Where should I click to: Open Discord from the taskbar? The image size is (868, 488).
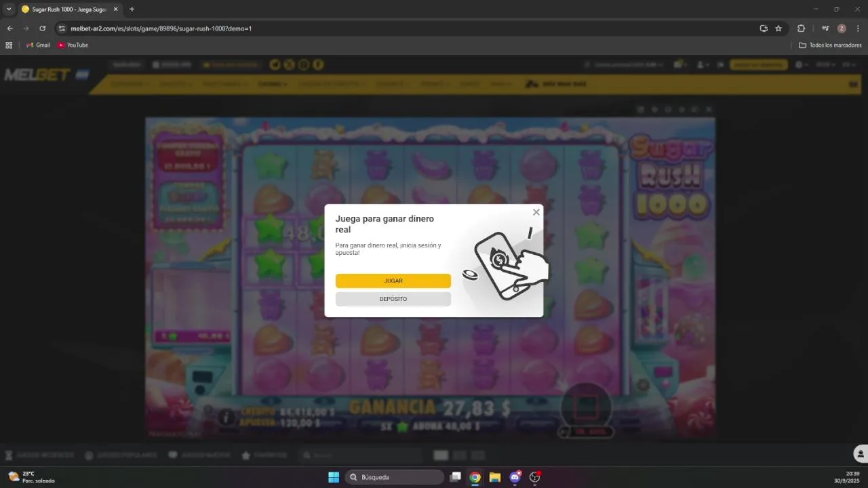pyautogui.click(x=515, y=477)
